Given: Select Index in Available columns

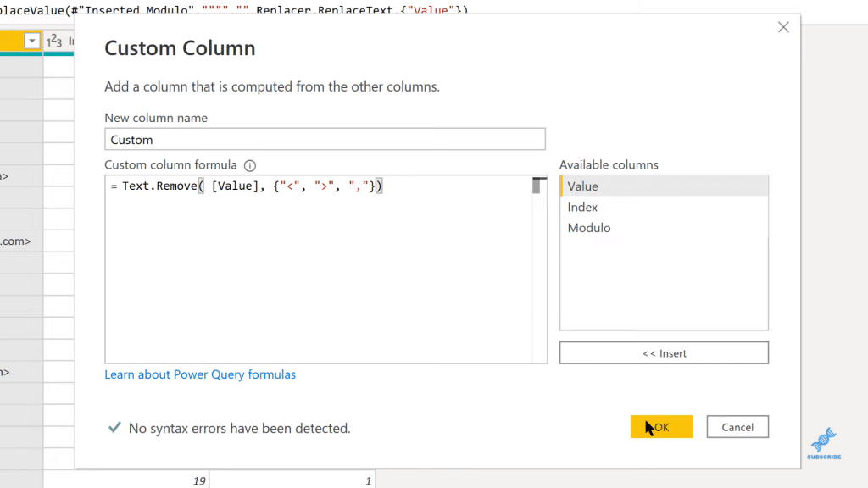Looking at the screenshot, I should 664,207.
